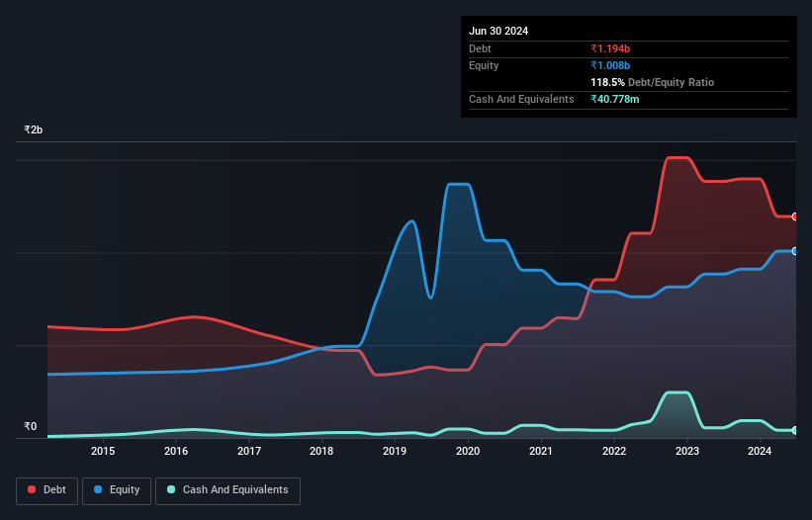This screenshot has height=520, width=812.
Task: Click the ₹40.778m cash value
Action: (x=615, y=99)
